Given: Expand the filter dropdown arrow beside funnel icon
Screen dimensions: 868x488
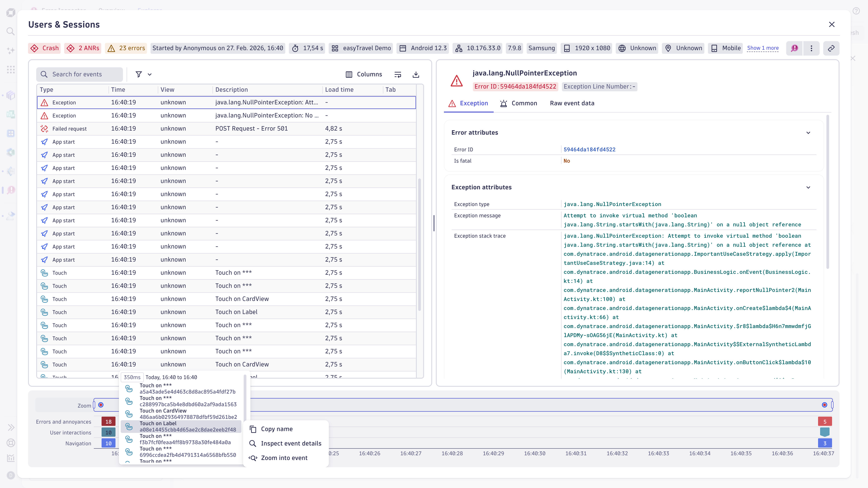Looking at the screenshot, I should click(150, 74).
